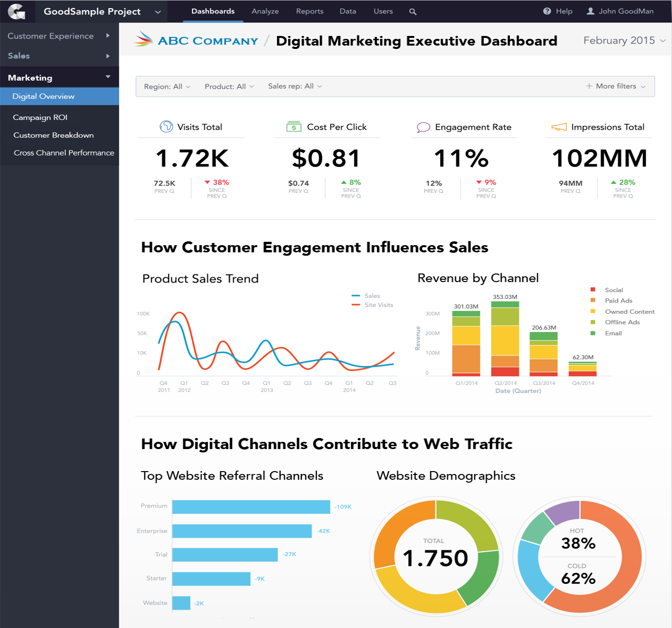
Task: Click the Visits Total globe icon
Action: tap(166, 127)
